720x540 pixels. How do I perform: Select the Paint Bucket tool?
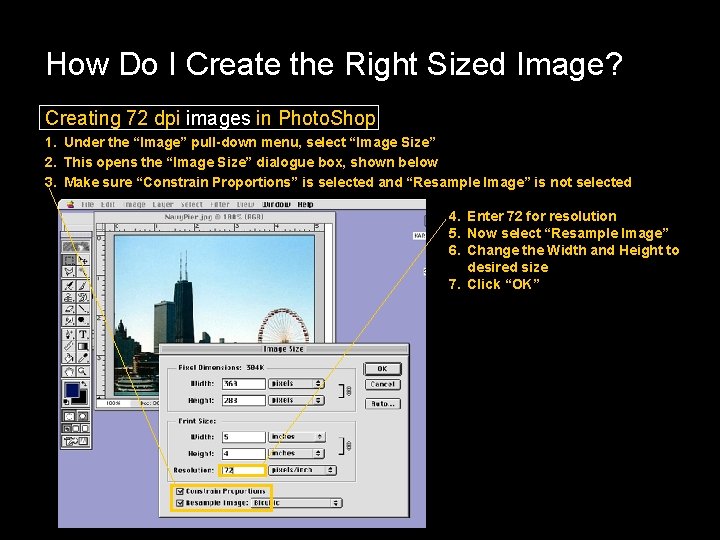[69, 358]
